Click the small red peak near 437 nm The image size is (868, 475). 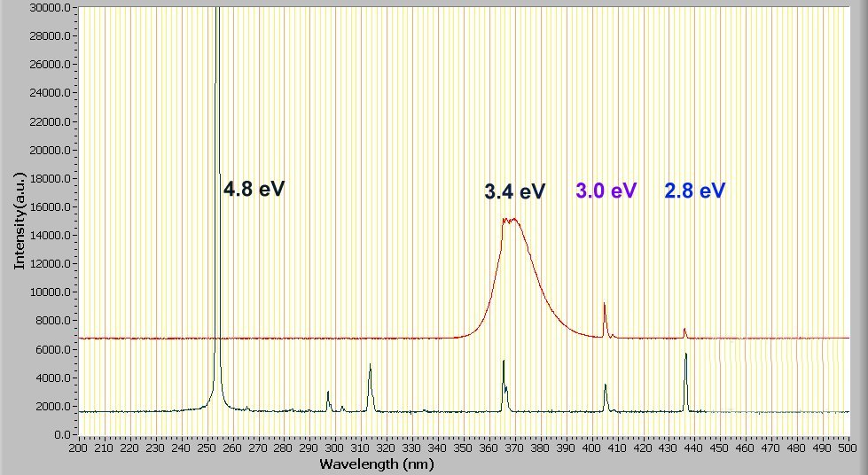[x=684, y=331]
